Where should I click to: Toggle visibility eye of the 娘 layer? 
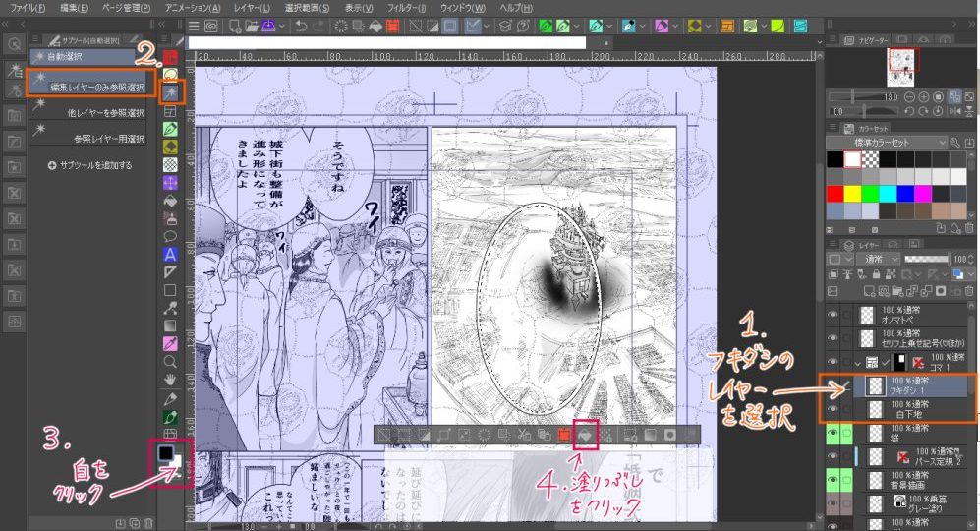(x=833, y=433)
